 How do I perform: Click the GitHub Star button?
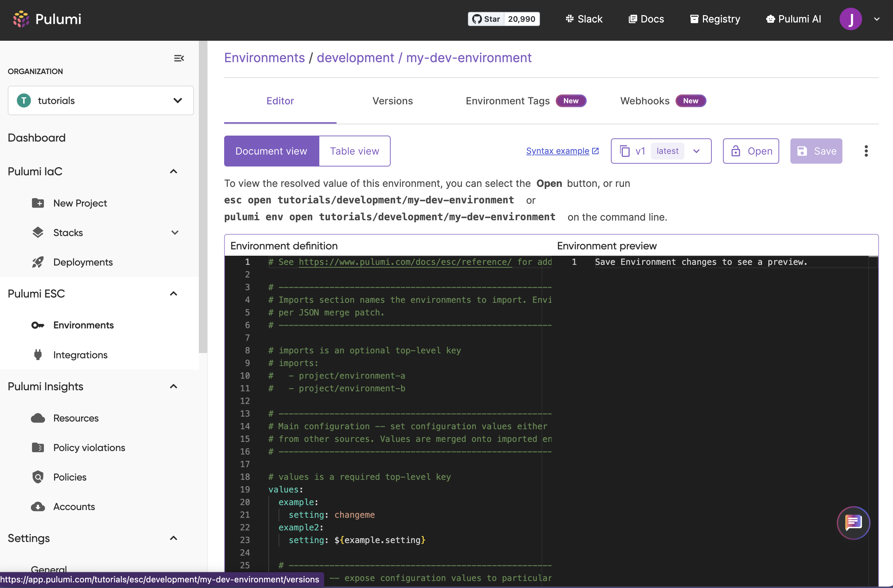486,19
